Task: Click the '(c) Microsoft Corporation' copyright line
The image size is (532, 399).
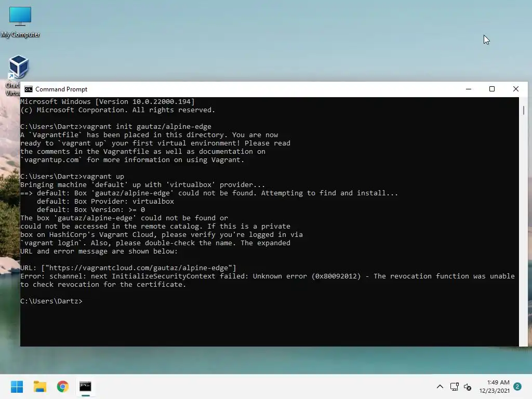Action: point(118,110)
